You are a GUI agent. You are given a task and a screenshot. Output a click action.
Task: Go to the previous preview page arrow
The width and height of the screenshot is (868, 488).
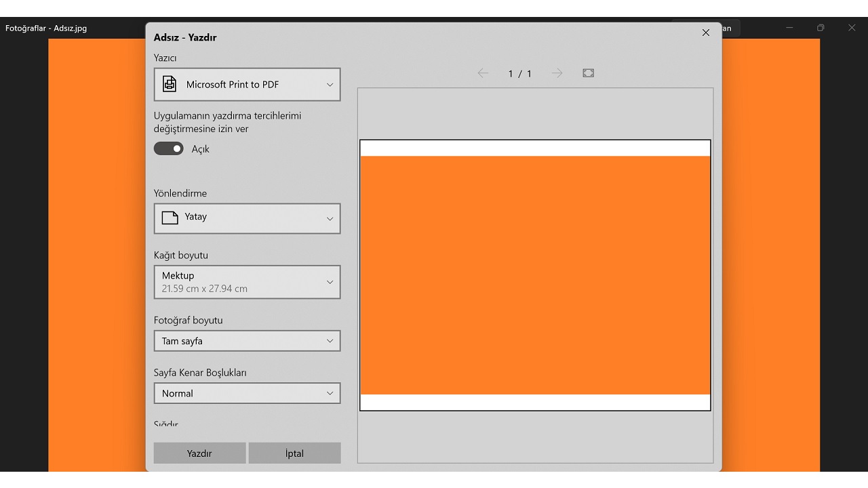(483, 73)
